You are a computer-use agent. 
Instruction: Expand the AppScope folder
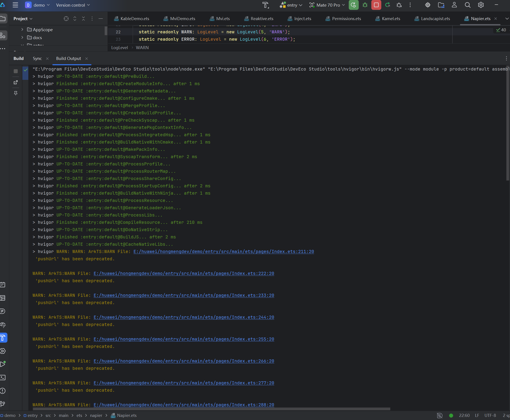22,29
